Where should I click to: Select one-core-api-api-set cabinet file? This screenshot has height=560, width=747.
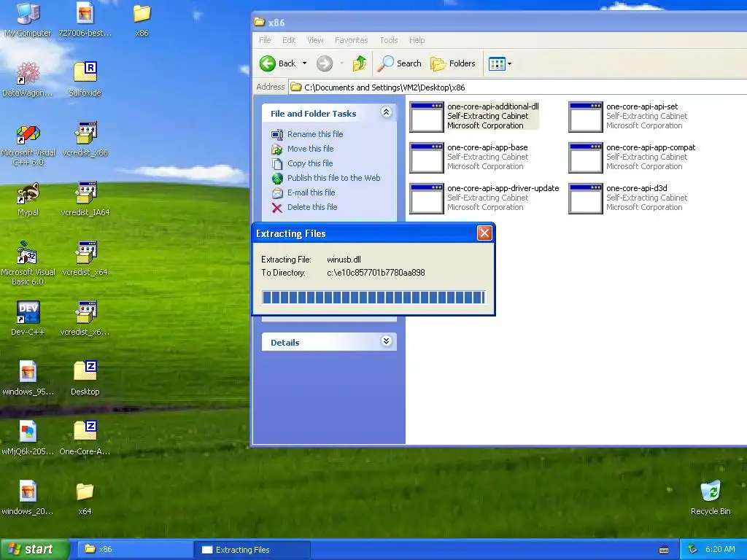pyautogui.click(x=628, y=116)
